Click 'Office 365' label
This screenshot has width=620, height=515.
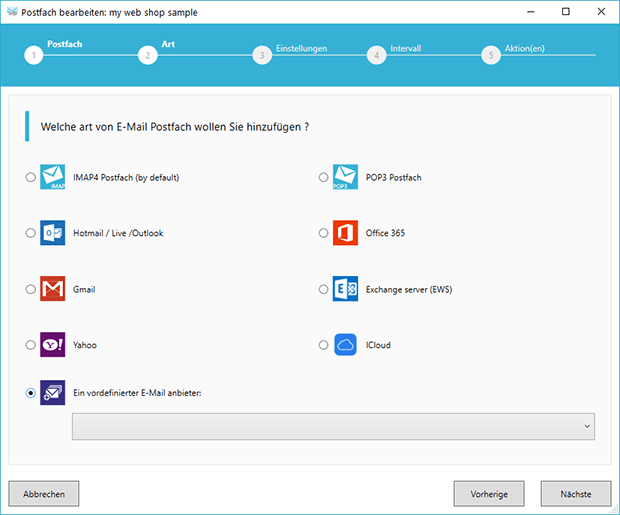tap(385, 233)
